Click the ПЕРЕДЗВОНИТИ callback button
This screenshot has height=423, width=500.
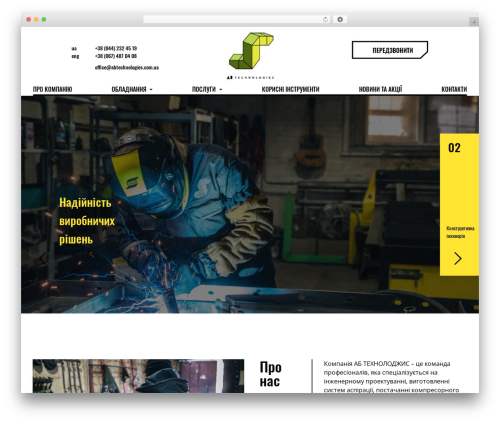coord(390,50)
